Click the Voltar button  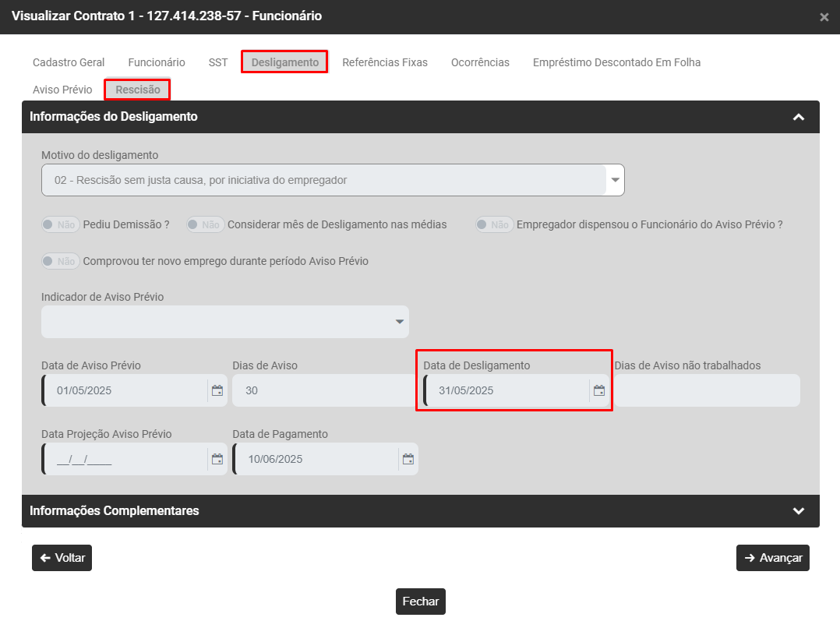pyautogui.click(x=62, y=558)
